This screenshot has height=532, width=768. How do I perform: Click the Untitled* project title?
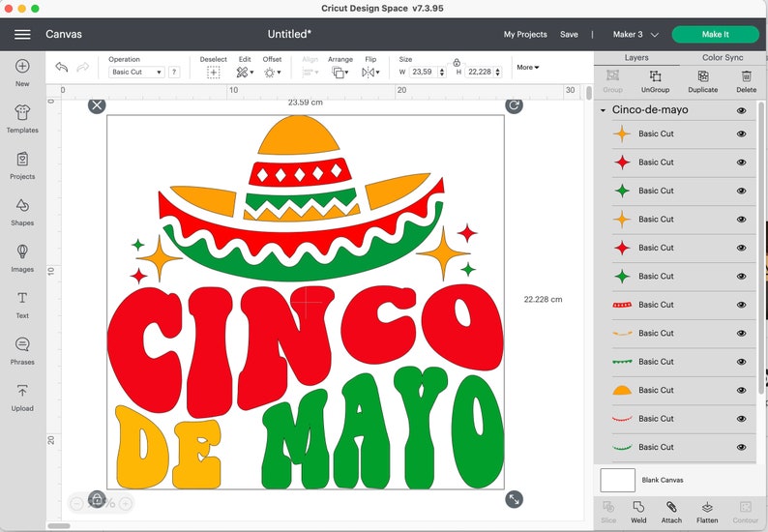point(289,34)
